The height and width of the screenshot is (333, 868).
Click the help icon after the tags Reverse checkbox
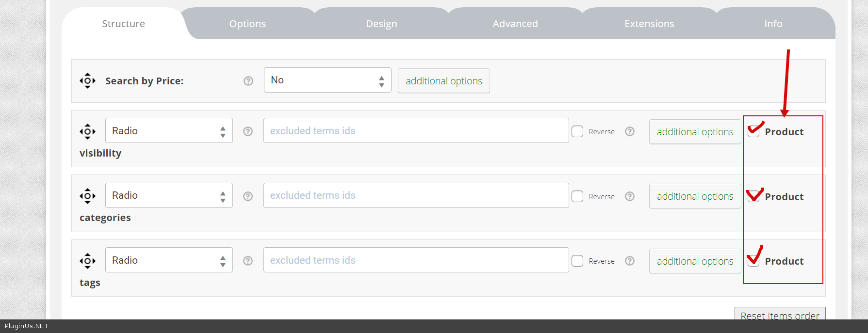(630, 261)
